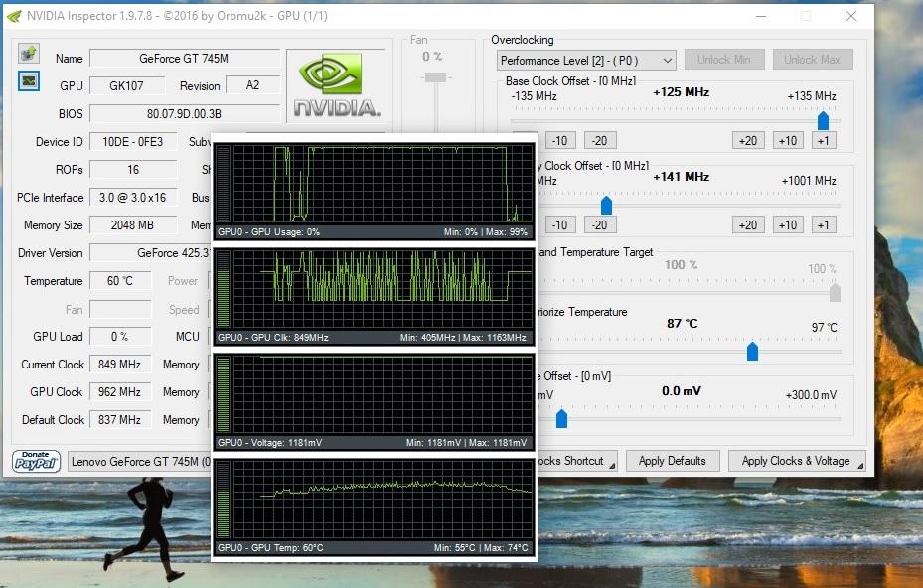923x588 pixels.
Task: Click +20 under Memory Clock Offset
Action: point(748,224)
